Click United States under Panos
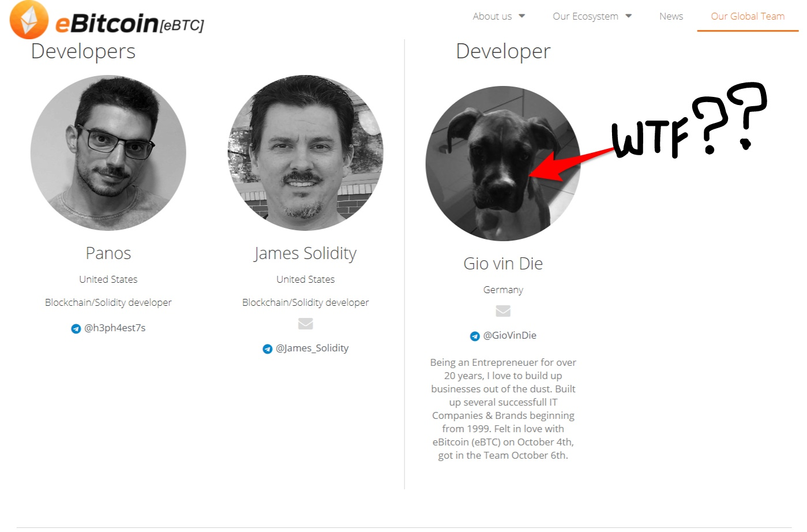 point(108,279)
